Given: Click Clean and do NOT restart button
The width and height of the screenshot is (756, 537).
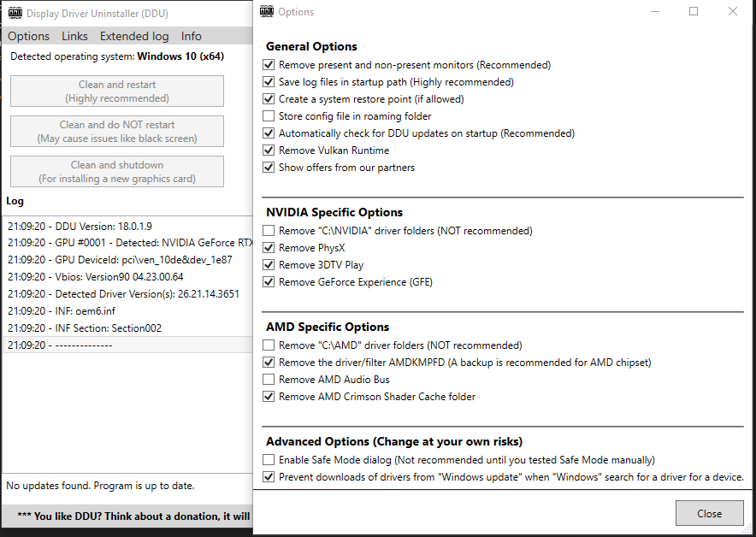Looking at the screenshot, I should tap(117, 131).
